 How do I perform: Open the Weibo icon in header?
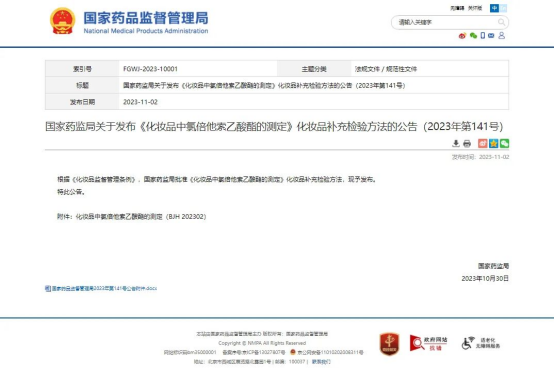tap(462, 36)
